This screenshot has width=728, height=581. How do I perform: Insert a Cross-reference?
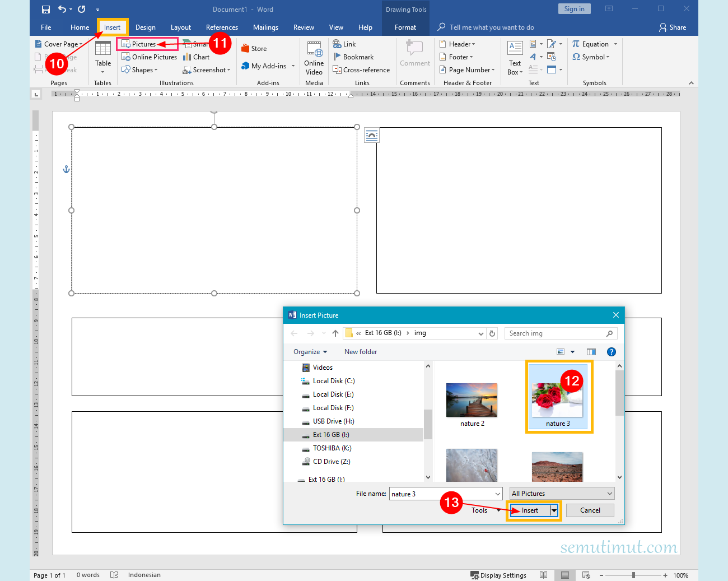click(x=361, y=69)
